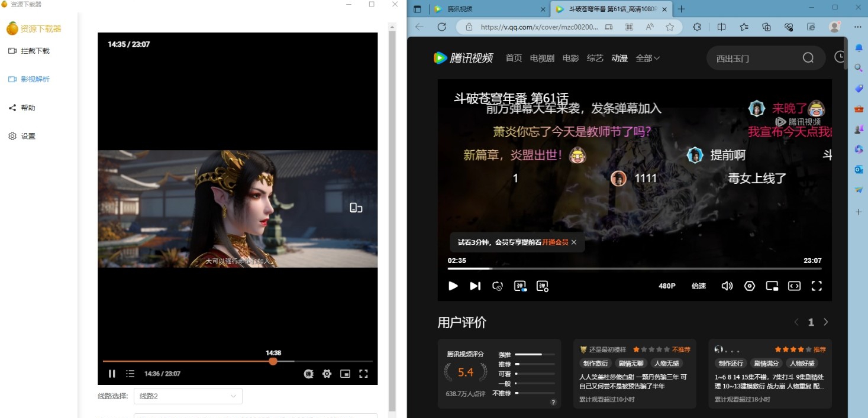Skip to next episode in Tencent player

coord(475,286)
